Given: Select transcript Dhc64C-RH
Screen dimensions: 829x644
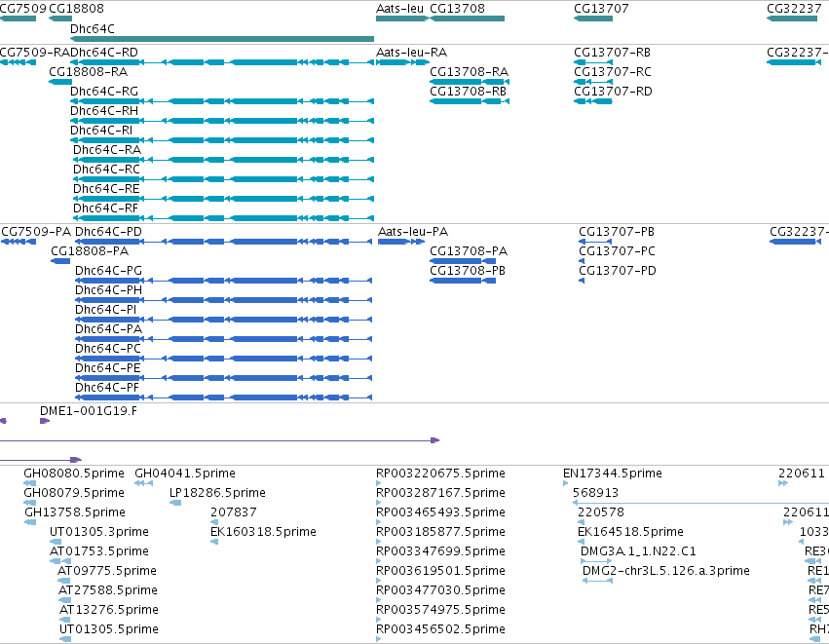Looking at the screenshot, I should (222, 121).
